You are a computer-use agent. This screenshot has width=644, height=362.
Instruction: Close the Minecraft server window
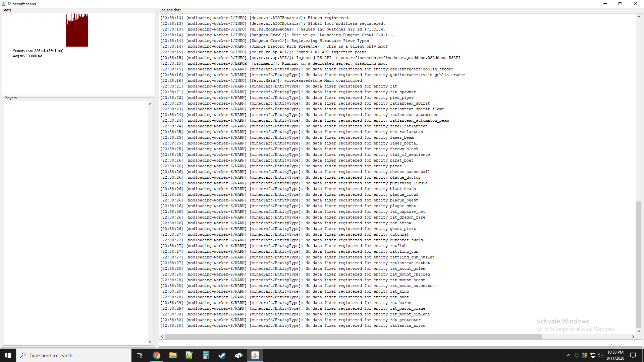(x=636, y=4)
